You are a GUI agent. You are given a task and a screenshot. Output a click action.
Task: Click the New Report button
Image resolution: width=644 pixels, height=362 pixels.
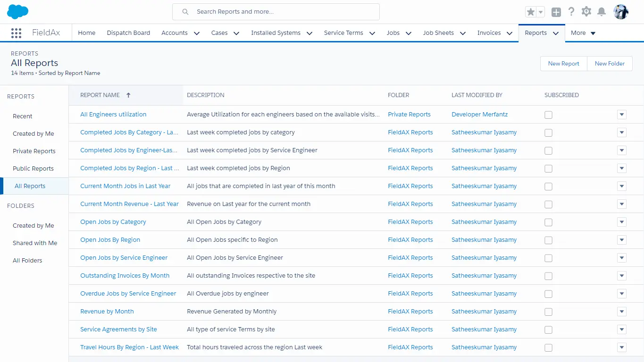[x=563, y=63]
